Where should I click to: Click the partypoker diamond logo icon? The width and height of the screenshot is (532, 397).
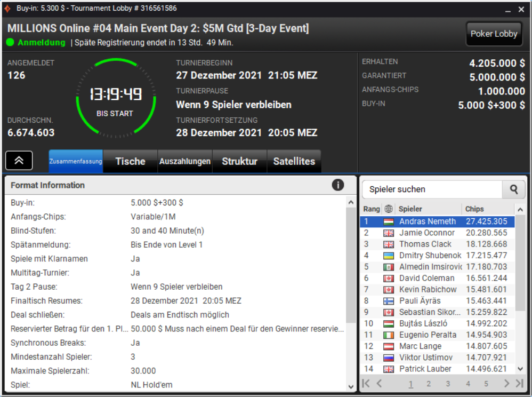pyautogui.click(x=7, y=8)
